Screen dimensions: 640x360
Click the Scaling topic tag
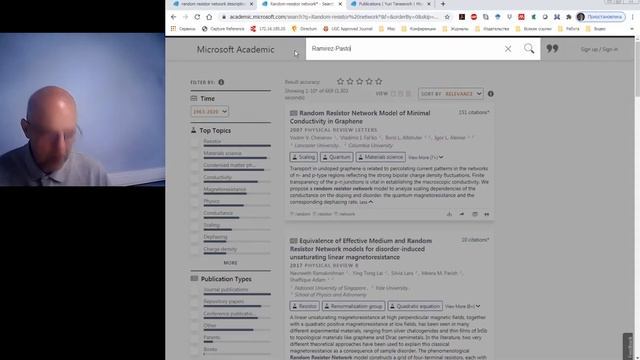pos(303,157)
